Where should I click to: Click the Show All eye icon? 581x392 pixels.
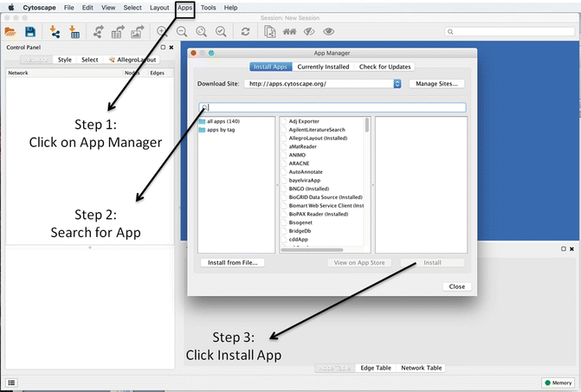329,32
